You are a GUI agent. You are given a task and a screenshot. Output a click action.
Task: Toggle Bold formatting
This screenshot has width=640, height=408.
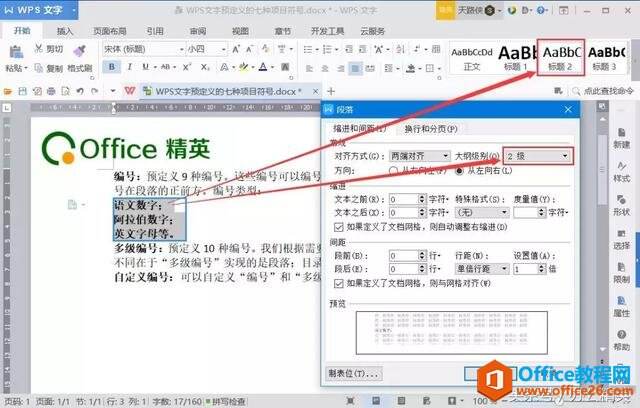click(111, 67)
